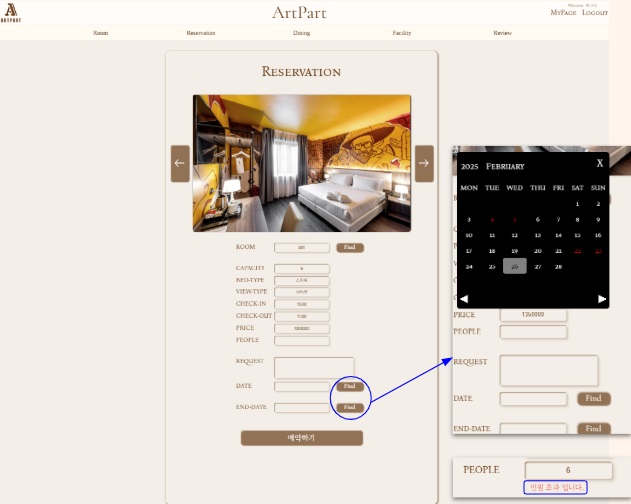Focus the main form VIEW-TYPE input field
631x504 pixels.
pos(302,292)
